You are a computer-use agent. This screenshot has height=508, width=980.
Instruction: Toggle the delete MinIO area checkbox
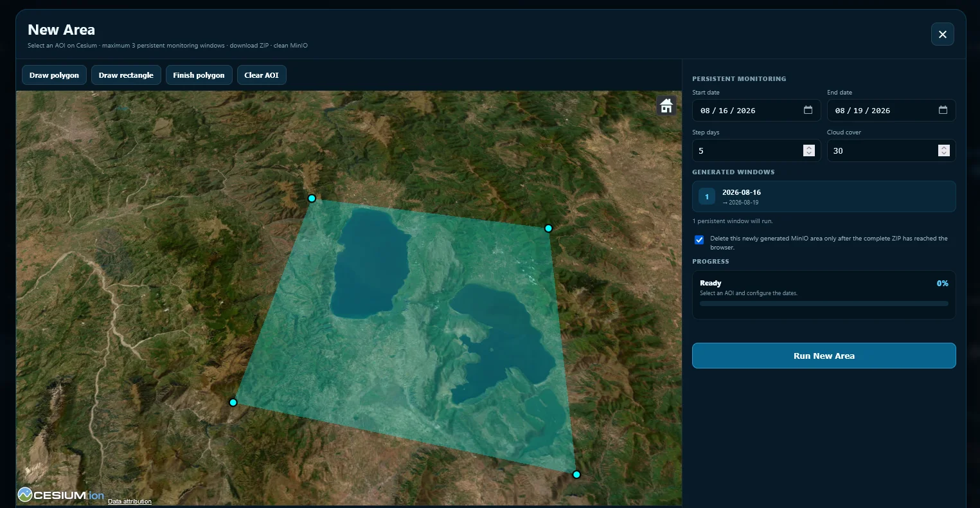[699, 240]
